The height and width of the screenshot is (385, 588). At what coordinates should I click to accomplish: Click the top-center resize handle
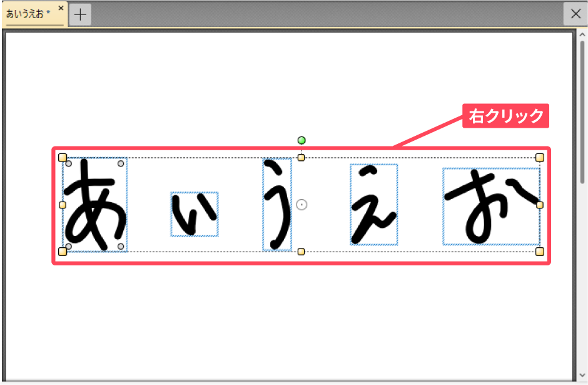[x=302, y=158]
